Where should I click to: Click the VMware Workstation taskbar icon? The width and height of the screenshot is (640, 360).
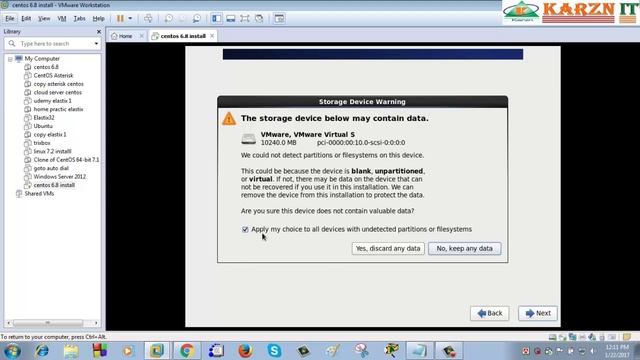[157, 351]
